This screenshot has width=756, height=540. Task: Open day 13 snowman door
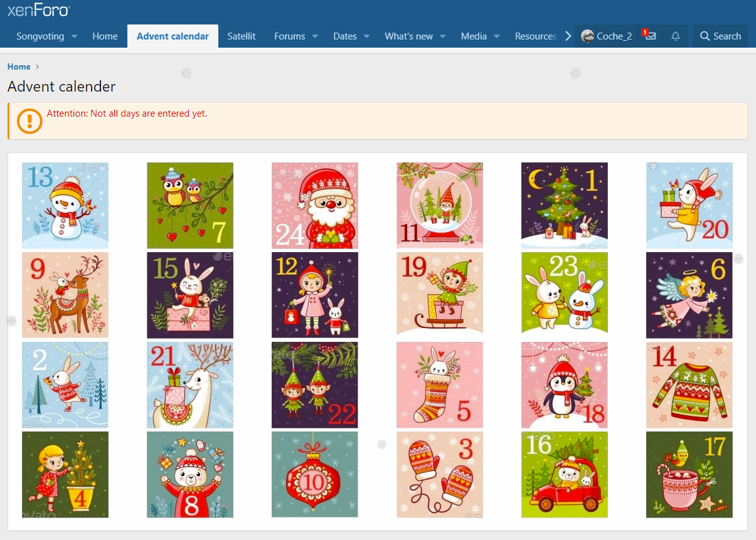(65, 206)
